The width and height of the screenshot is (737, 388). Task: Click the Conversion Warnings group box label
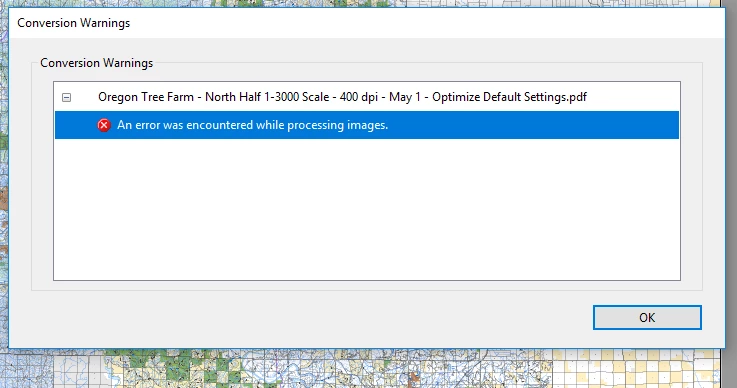point(96,63)
